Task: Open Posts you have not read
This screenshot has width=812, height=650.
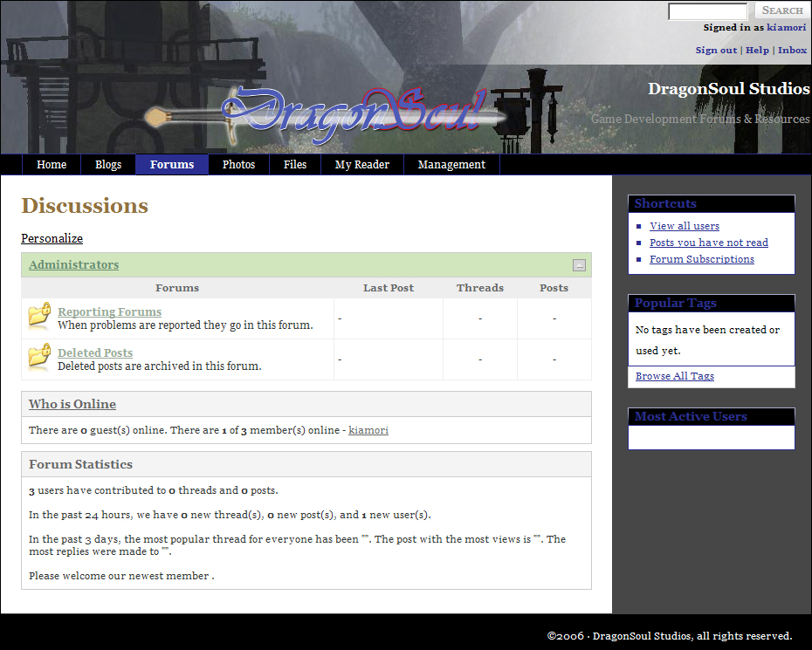Action: click(708, 243)
